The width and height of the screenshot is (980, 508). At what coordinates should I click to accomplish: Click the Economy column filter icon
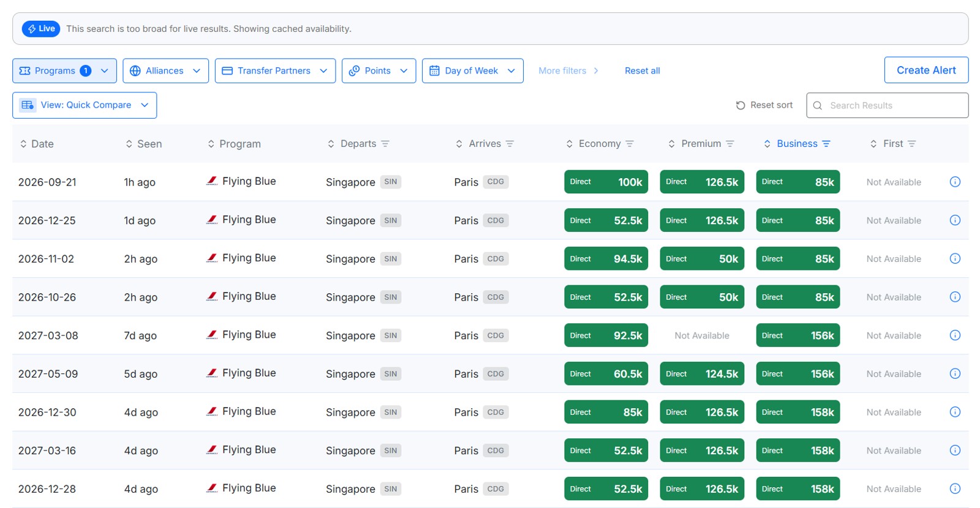pyautogui.click(x=630, y=144)
